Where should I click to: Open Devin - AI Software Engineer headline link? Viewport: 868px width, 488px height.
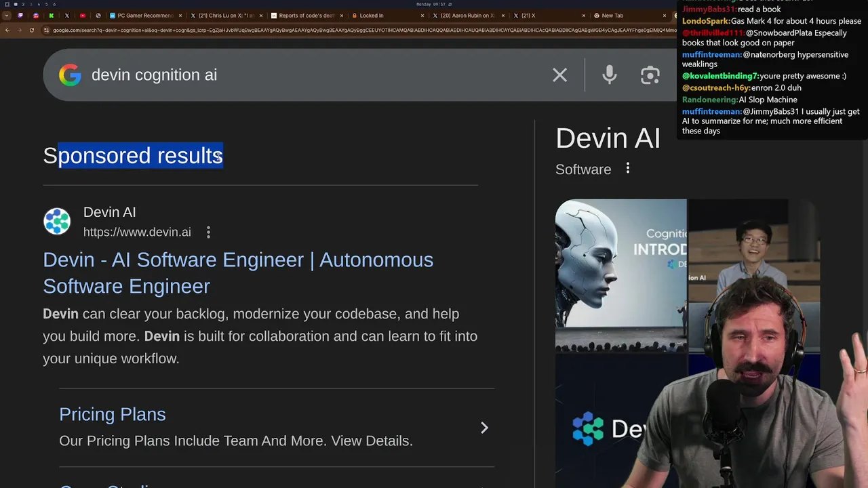pyautogui.click(x=238, y=272)
